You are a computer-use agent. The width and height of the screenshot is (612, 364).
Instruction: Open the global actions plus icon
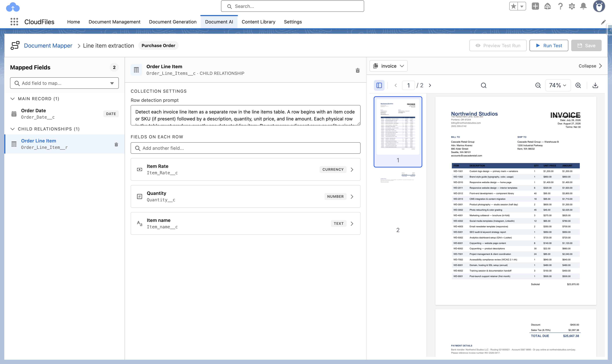click(x=535, y=6)
